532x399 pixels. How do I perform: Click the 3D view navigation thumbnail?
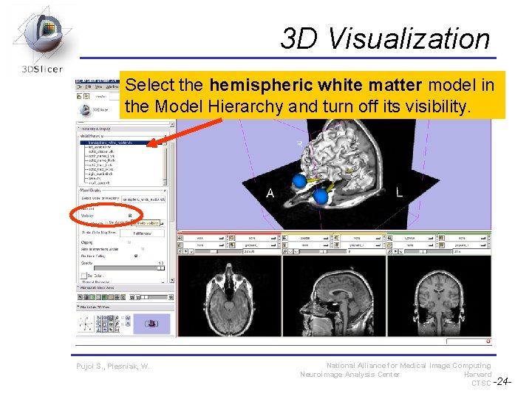tap(151, 324)
